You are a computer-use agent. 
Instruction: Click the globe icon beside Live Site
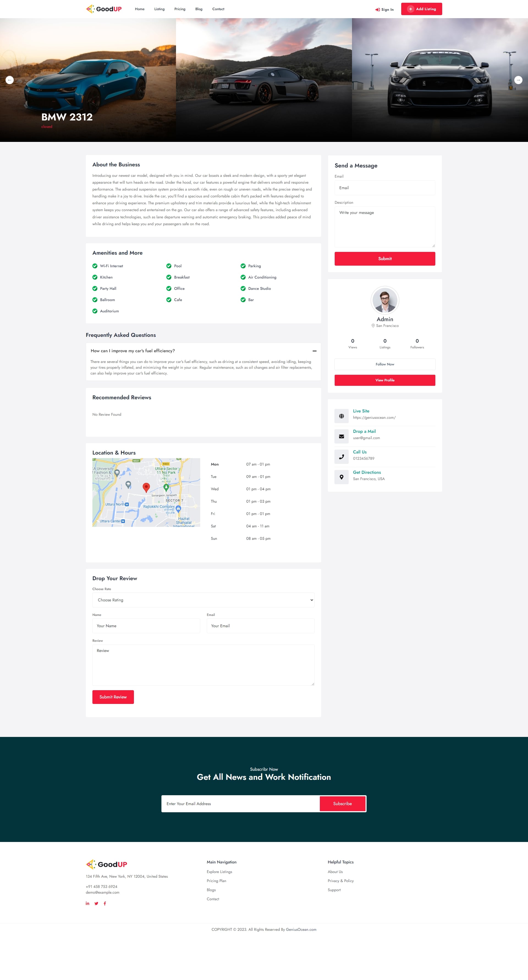coord(341,416)
